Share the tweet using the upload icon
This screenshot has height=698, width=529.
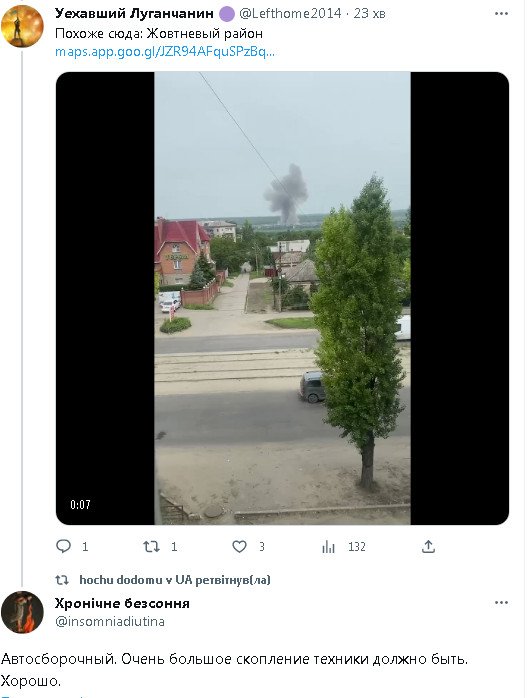coord(428,546)
